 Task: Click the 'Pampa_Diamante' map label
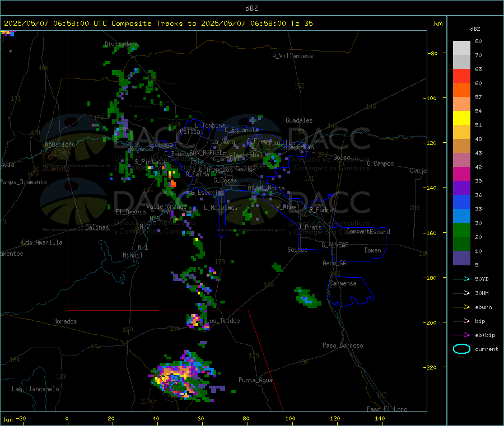tap(23, 182)
